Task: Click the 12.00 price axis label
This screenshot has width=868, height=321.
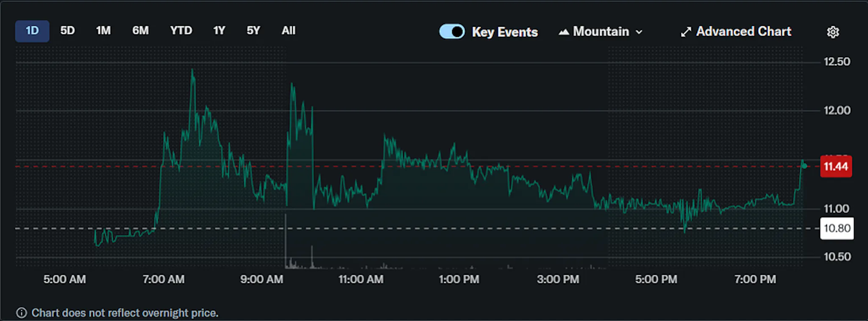Action: tap(837, 111)
